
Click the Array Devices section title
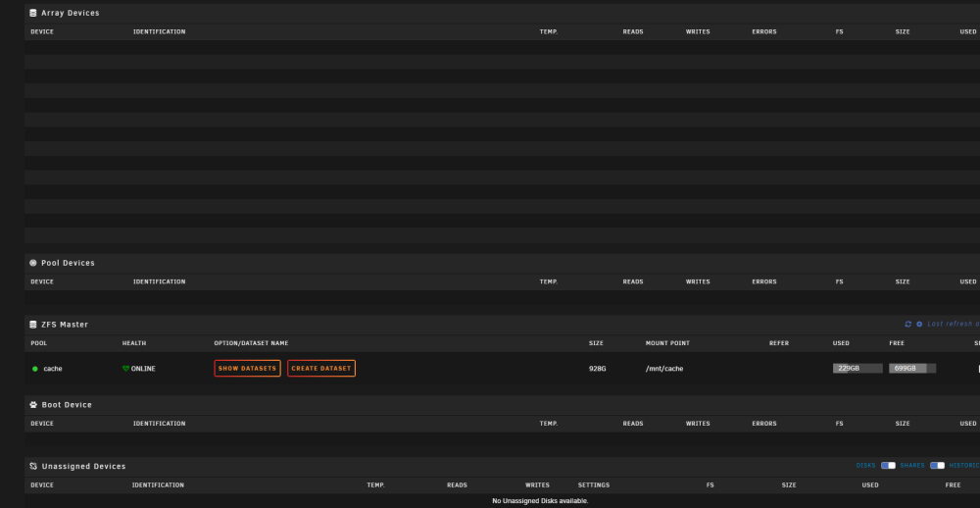coord(70,13)
